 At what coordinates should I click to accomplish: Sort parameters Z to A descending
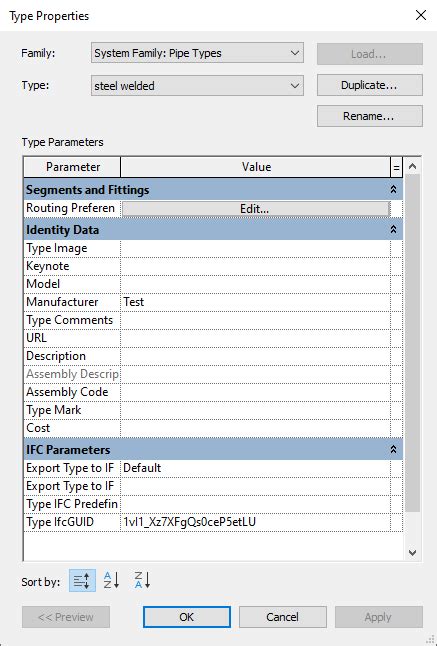[x=142, y=580]
